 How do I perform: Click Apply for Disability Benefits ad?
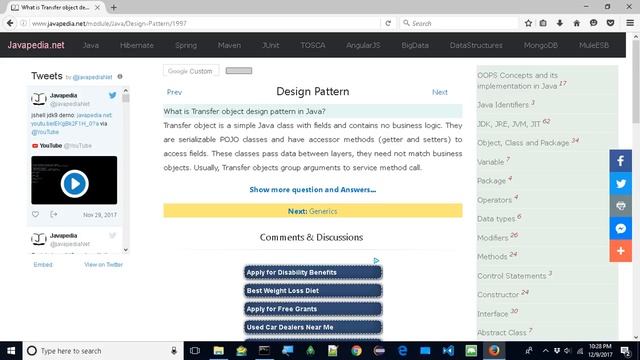[x=313, y=272]
